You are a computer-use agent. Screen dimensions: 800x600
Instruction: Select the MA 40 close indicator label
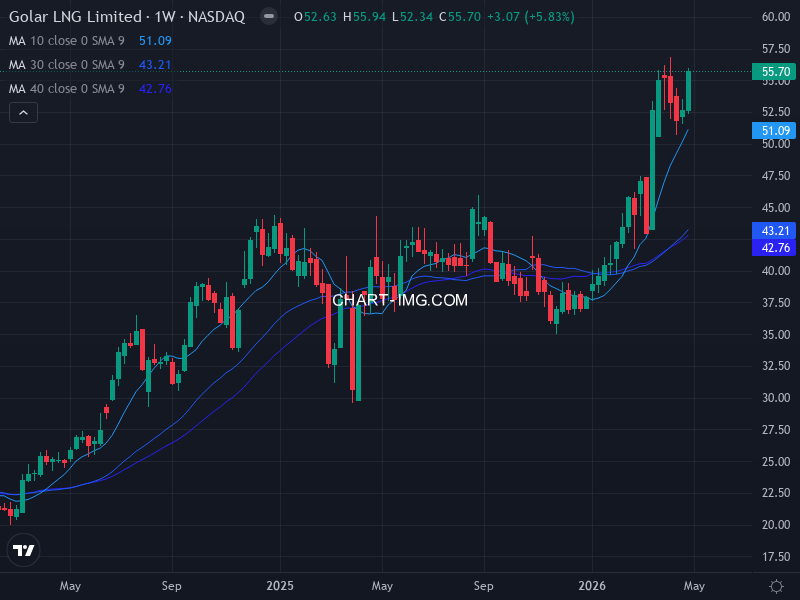point(66,89)
